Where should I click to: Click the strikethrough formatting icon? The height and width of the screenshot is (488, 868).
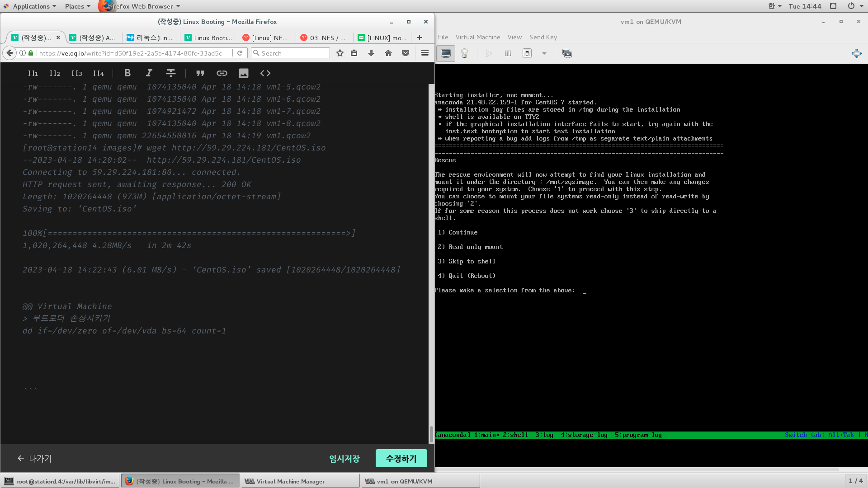coord(170,73)
